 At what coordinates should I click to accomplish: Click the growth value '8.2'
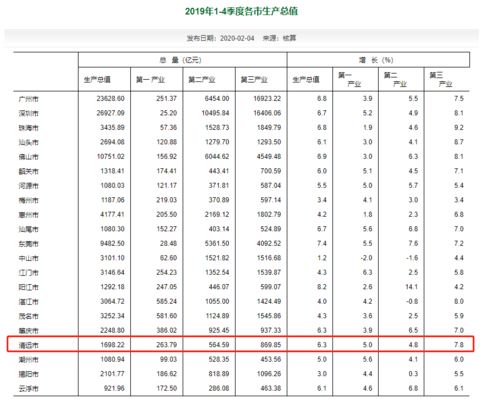coord(322,287)
